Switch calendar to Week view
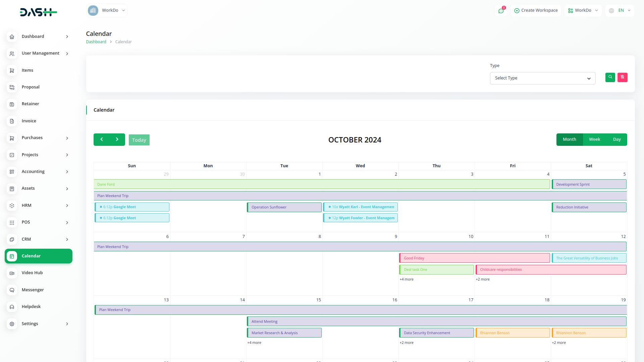 click(x=594, y=139)
